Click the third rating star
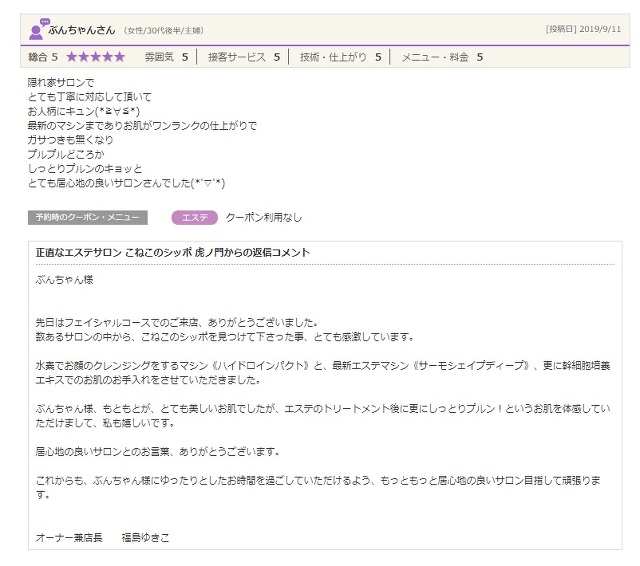640x566 pixels. [x=96, y=58]
